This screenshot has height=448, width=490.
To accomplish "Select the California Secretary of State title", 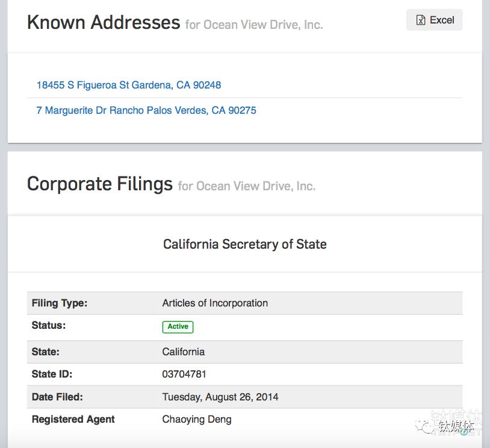I will coord(244,244).
